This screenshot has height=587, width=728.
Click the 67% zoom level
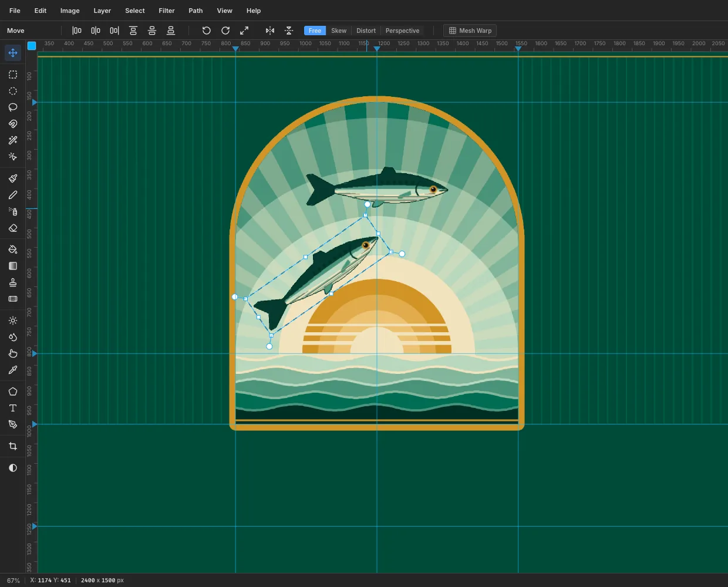[x=14, y=581]
